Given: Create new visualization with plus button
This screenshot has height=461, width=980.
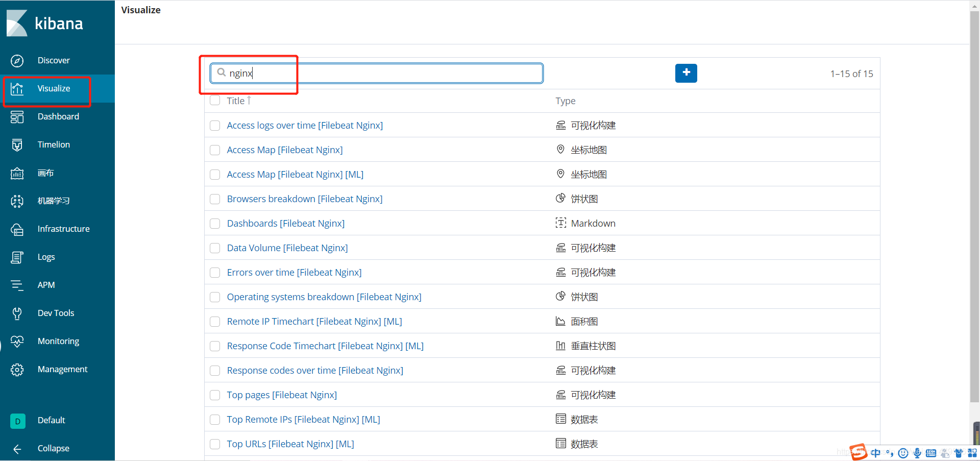Looking at the screenshot, I should (686, 73).
